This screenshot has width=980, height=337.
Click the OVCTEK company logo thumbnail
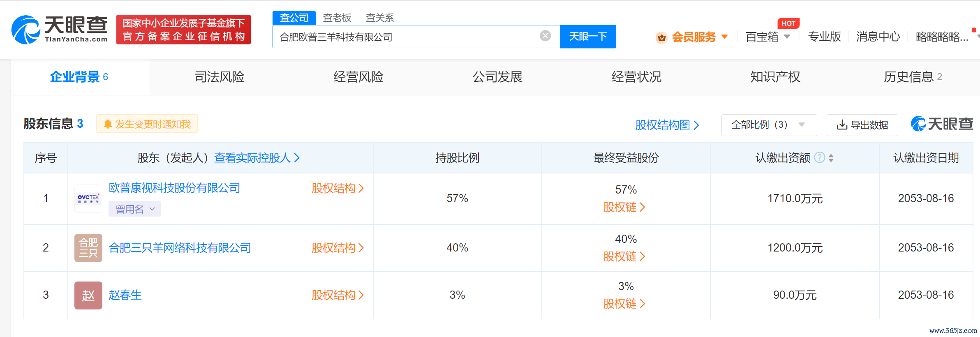point(88,199)
